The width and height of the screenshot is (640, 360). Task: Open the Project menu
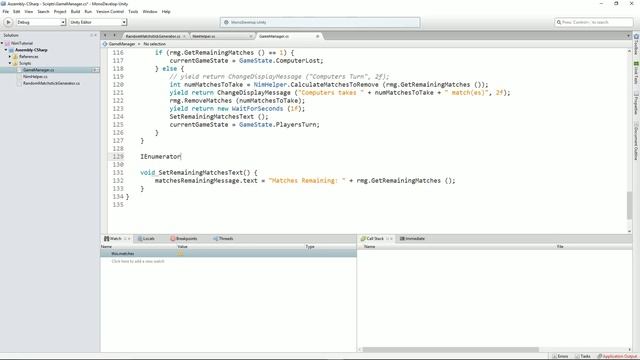60,11
